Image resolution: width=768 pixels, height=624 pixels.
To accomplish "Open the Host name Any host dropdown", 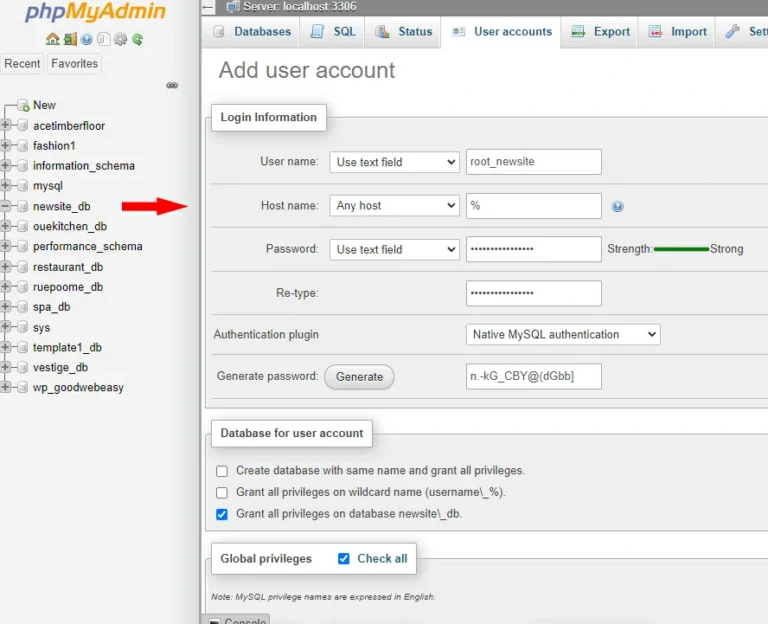I will click(394, 206).
